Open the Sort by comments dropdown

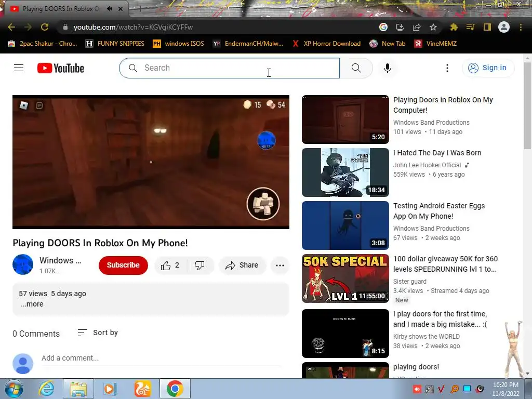click(98, 332)
